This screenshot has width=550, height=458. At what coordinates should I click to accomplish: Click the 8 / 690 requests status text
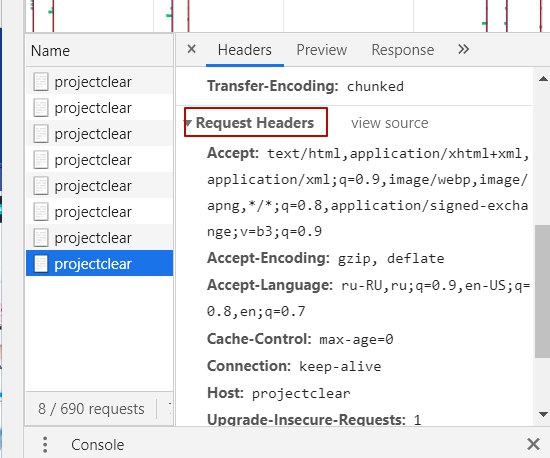[x=91, y=409]
